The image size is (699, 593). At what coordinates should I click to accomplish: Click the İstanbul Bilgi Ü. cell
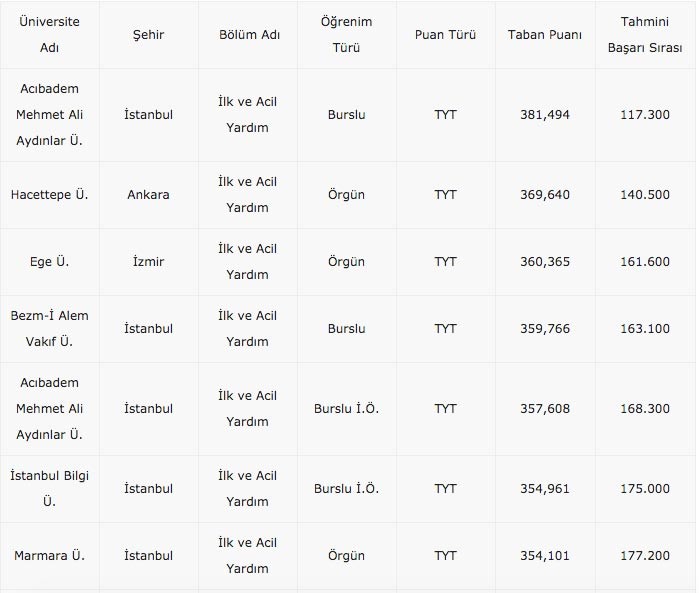tap(49, 489)
